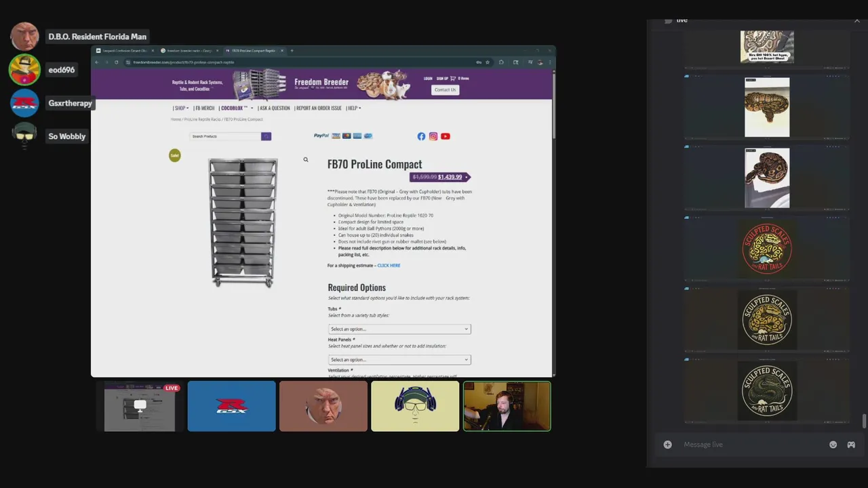Screen dimensions: 868x488
Task: Open the emoji picker in the message box
Action: pos(833,445)
